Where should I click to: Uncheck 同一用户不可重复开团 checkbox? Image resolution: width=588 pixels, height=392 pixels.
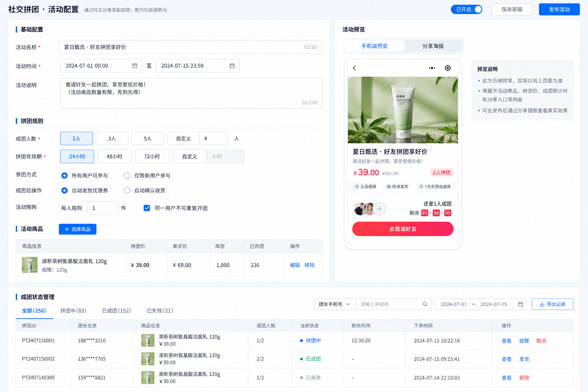click(147, 208)
